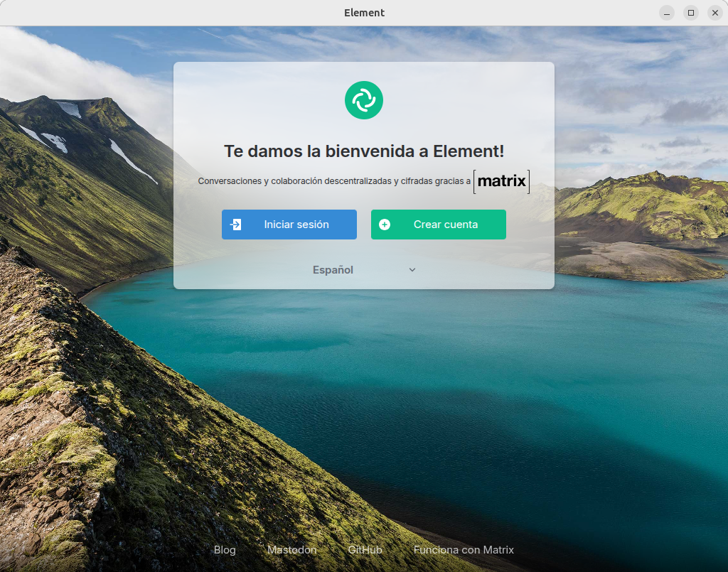Image resolution: width=728 pixels, height=572 pixels.
Task: Click the plus icon on Crear cuenta
Action: coord(385,224)
